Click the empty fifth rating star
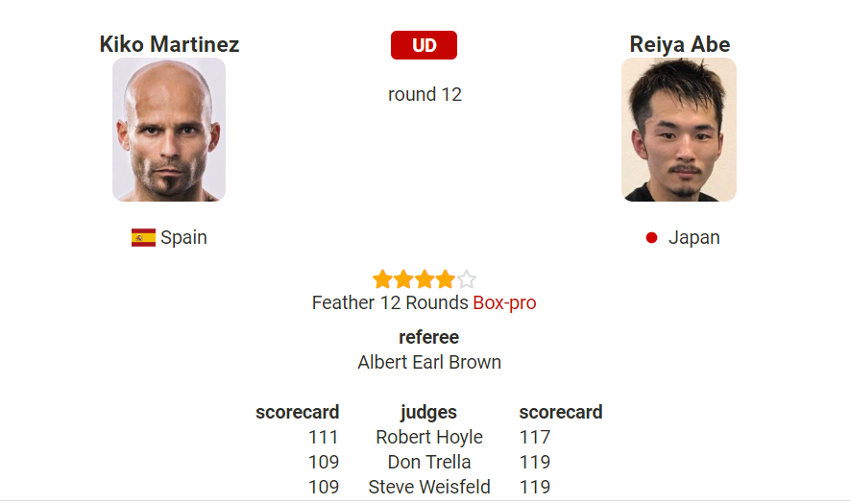Image resolution: width=850 pixels, height=504 pixels. click(x=466, y=279)
